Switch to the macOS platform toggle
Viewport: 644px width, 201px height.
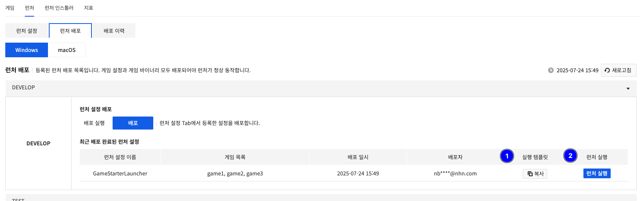(x=67, y=50)
